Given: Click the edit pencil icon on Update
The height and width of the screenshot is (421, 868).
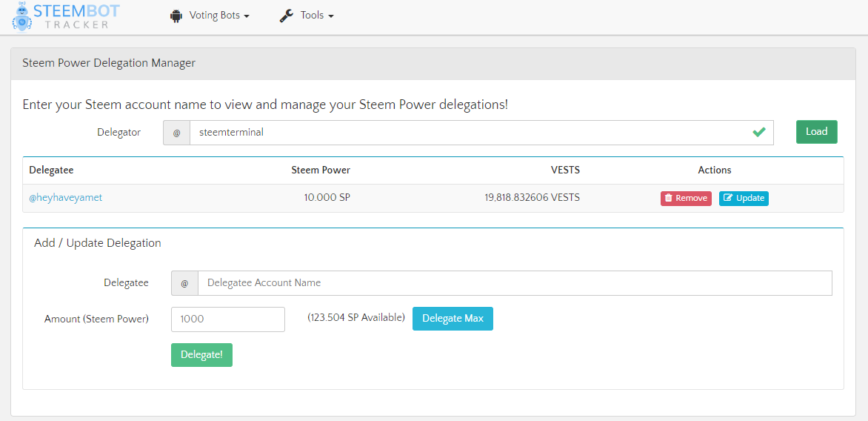Looking at the screenshot, I should coord(728,198).
